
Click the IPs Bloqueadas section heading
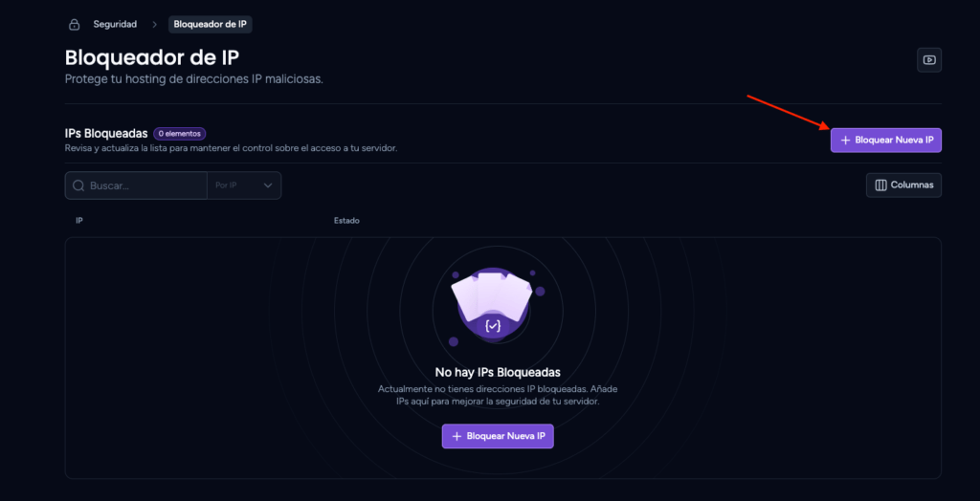106,133
